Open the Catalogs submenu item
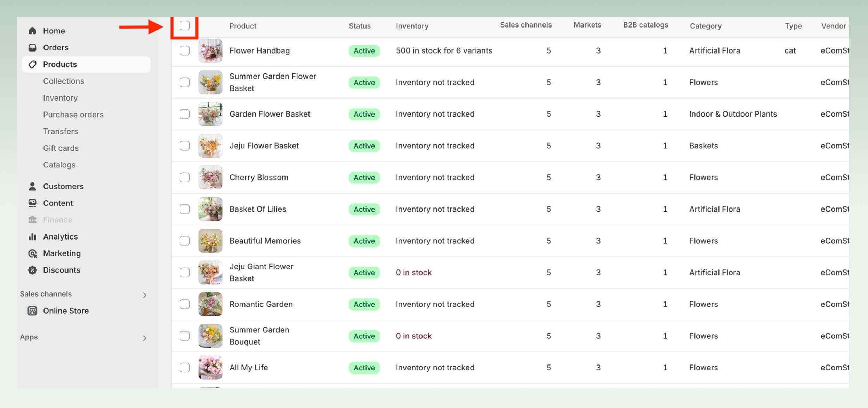 click(x=59, y=165)
